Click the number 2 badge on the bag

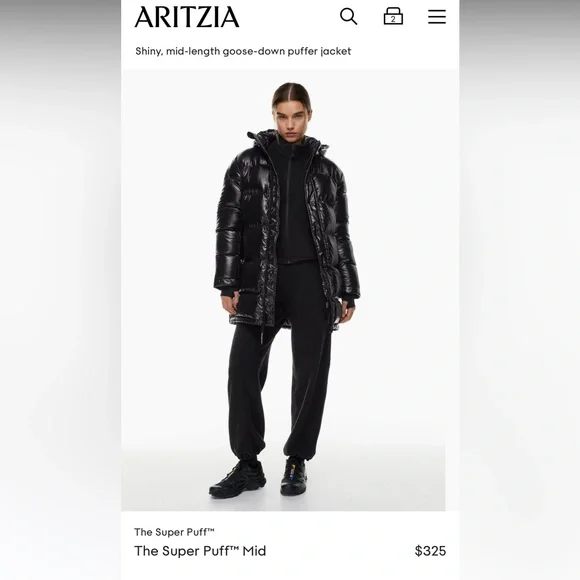[393, 19]
